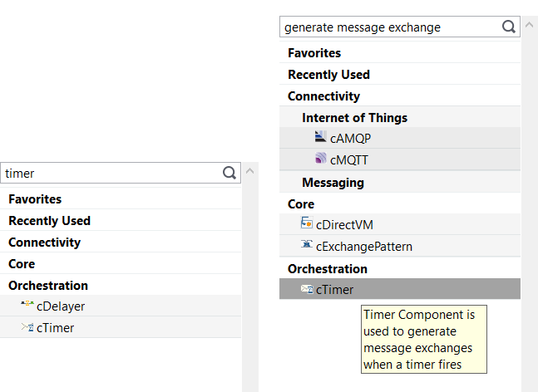Expand the Messaging subcategory
This screenshot has height=392, width=543.
pyautogui.click(x=333, y=182)
